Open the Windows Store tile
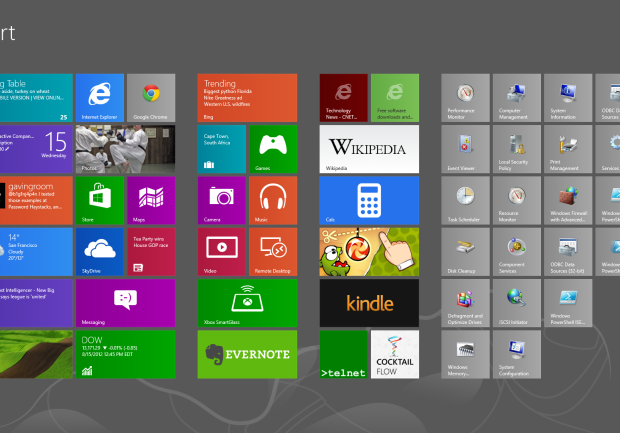 [100, 200]
